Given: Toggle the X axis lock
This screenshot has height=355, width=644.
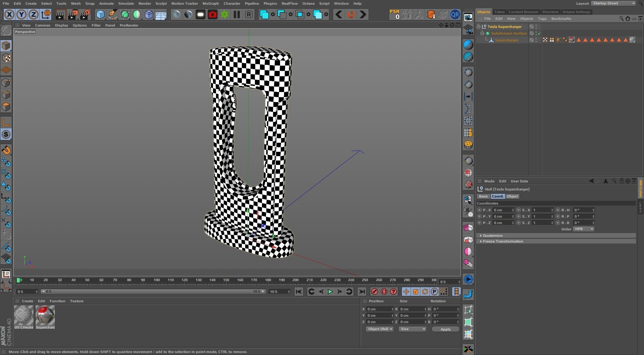Looking at the screenshot, I should pyautogui.click(x=9, y=14).
